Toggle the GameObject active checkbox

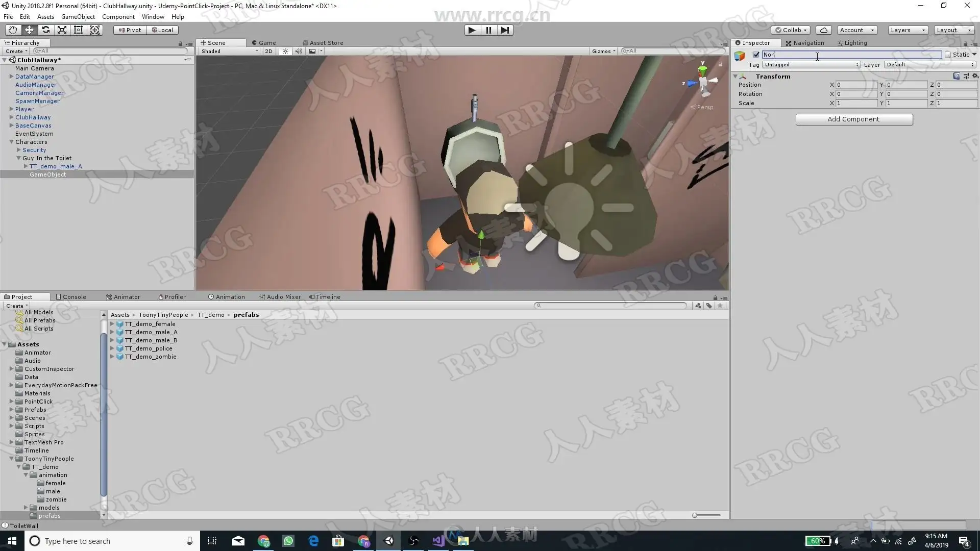coord(756,55)
